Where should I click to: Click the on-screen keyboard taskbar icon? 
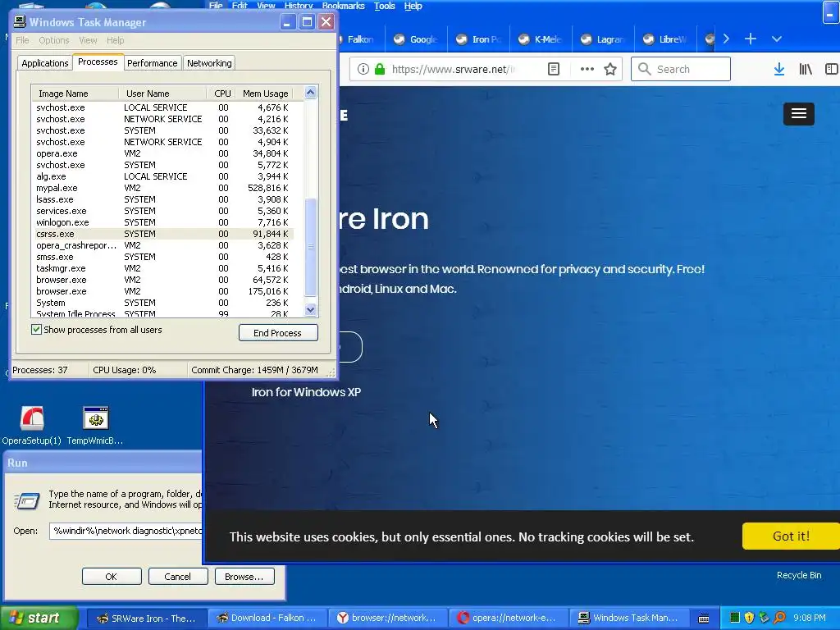[704, 619]
